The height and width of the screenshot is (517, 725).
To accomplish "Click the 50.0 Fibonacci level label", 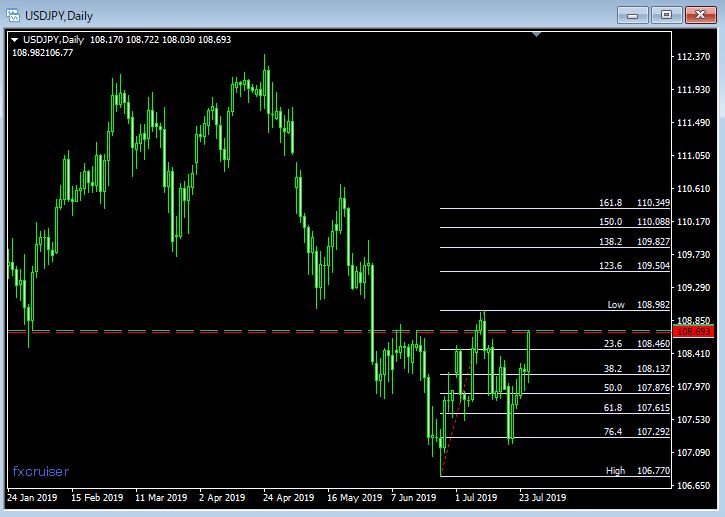I will click(x=613, y=388).
